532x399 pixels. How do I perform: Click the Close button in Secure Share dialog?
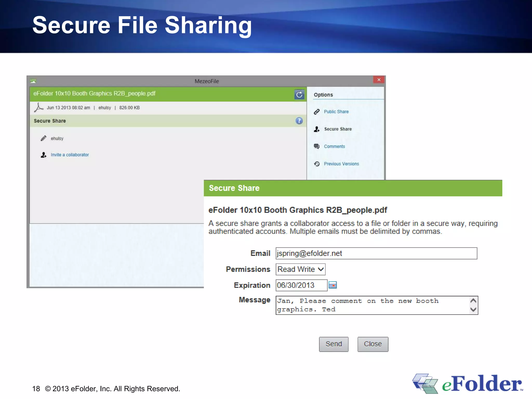[x=373, y=344]
